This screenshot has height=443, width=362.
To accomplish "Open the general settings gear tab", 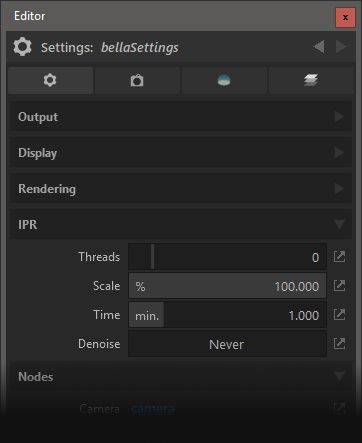I will pyautogui.click(x=50, y=80).
